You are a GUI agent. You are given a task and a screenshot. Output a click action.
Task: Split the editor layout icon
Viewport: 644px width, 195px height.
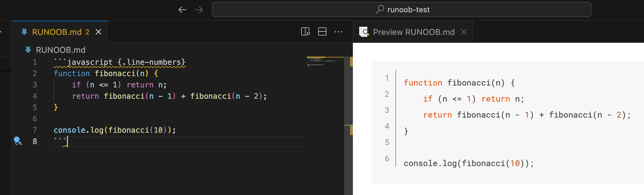pos(322,32)
